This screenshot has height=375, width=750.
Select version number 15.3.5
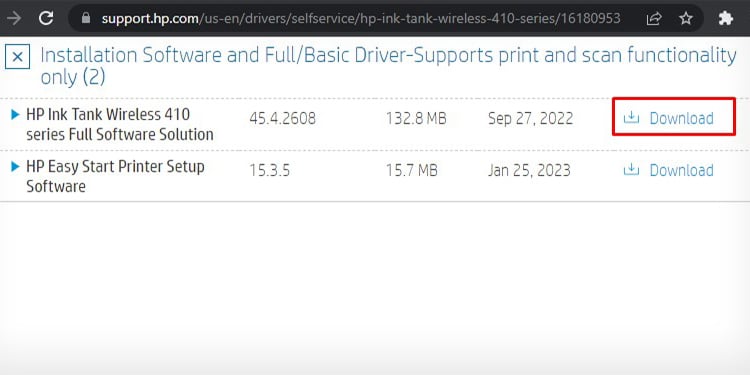point(269,171)
